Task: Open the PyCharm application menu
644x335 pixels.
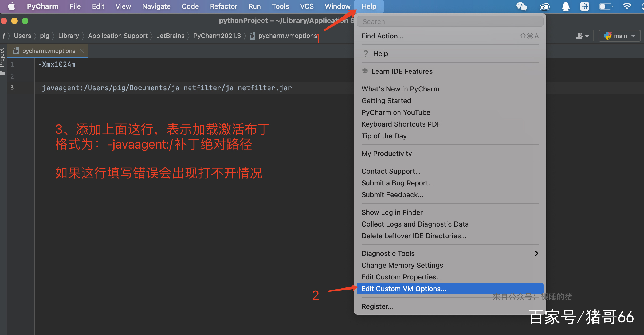Action: point(42,6)
